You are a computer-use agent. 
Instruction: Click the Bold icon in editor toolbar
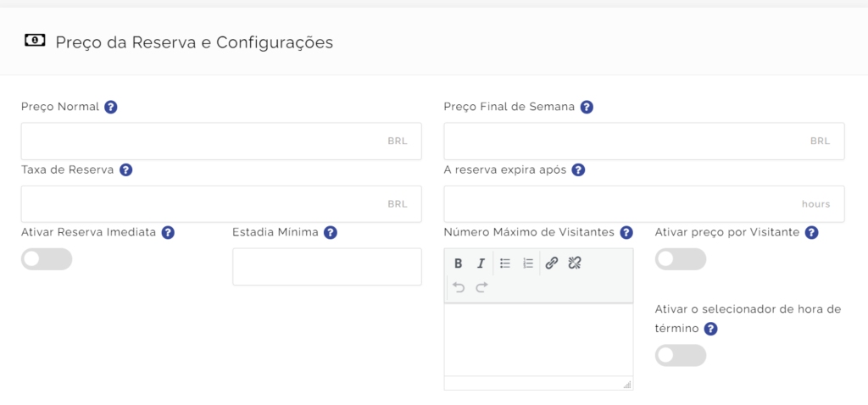[458, 264]
